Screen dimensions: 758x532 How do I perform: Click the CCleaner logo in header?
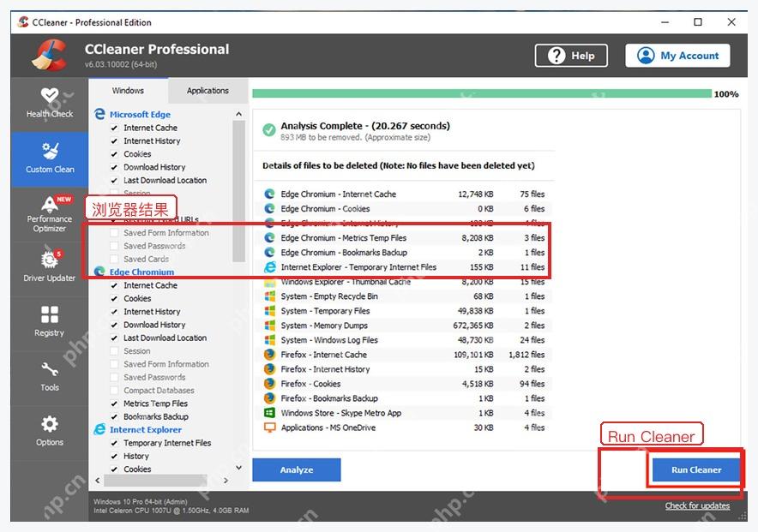[48, 55]
